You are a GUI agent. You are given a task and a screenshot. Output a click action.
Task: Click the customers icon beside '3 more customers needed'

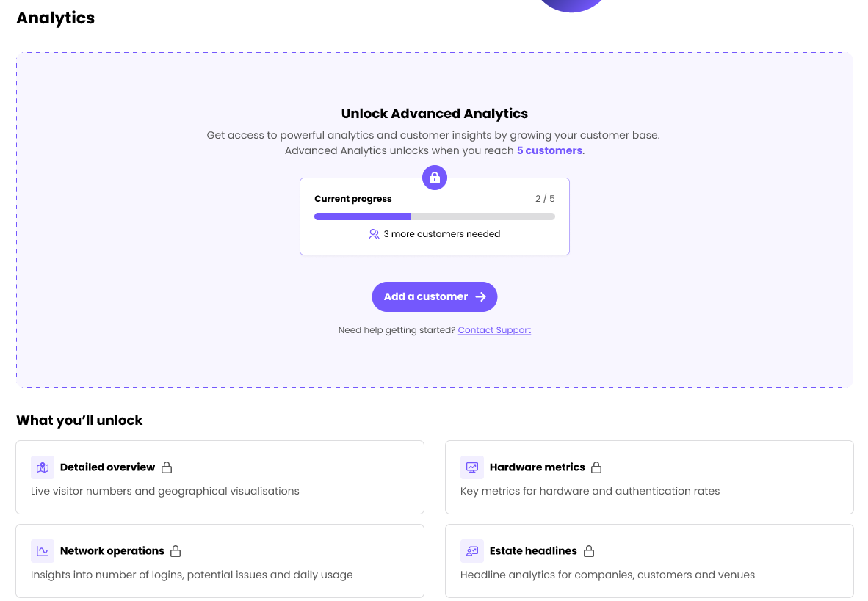tap(375, 234)
